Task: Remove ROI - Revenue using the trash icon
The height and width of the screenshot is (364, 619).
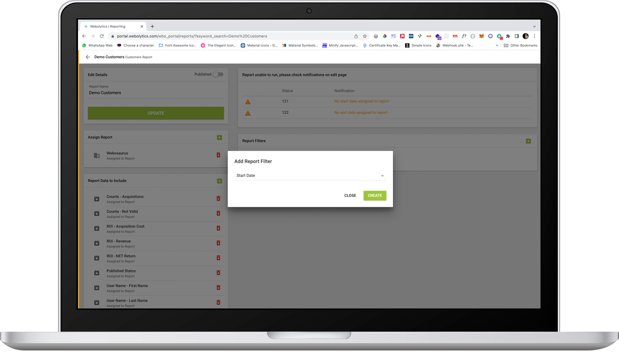Action: tap(218, 243)
